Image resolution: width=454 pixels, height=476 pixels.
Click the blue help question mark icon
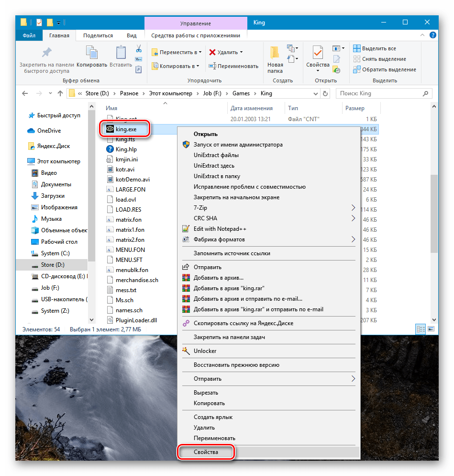tap(432, 35)
